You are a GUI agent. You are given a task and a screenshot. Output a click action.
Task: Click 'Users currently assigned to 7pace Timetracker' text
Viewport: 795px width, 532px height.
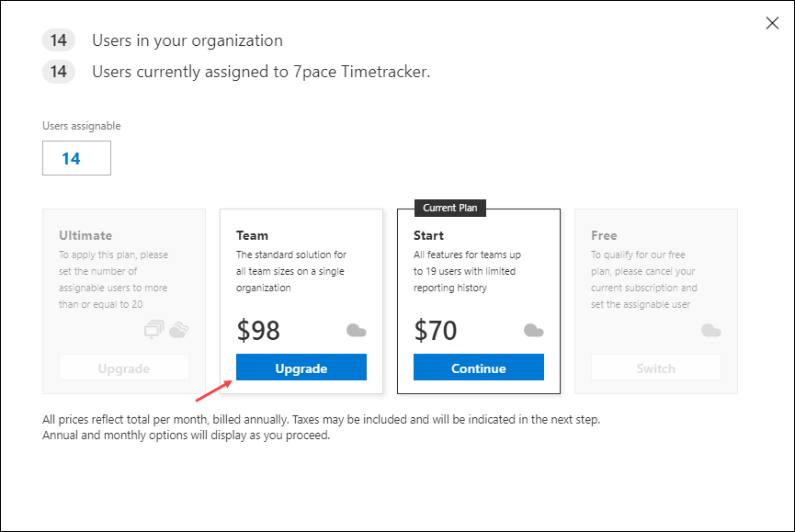point(261,72)
